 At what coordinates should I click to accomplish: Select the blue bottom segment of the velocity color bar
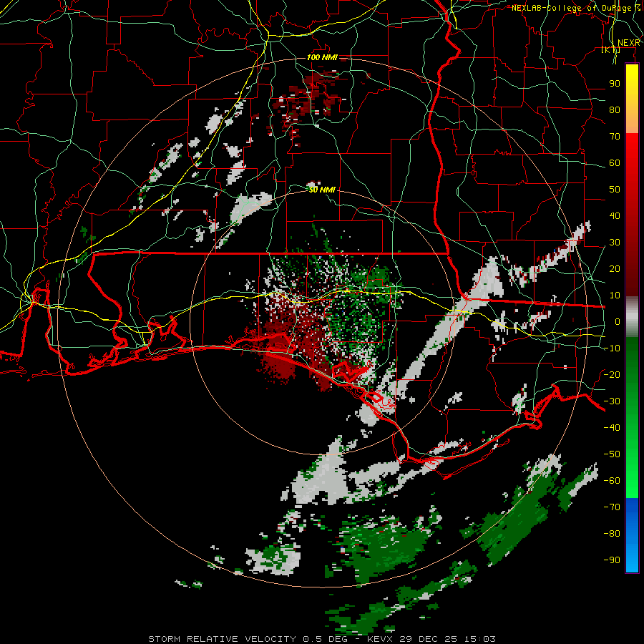[632, 535]
